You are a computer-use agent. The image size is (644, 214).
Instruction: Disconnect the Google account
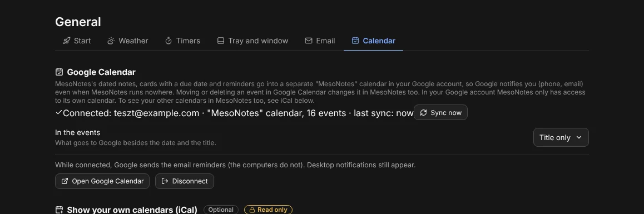[x=185, y=181]
